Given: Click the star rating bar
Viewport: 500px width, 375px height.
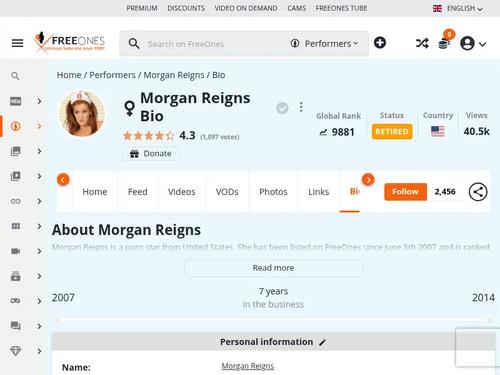Looking at the screenshot, I should tap(149, 136).
